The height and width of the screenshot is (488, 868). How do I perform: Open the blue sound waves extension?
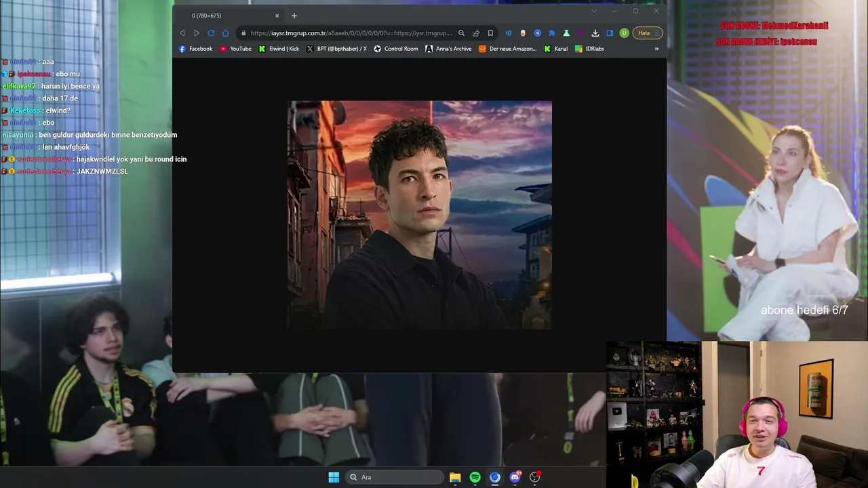tap(508, 33)
